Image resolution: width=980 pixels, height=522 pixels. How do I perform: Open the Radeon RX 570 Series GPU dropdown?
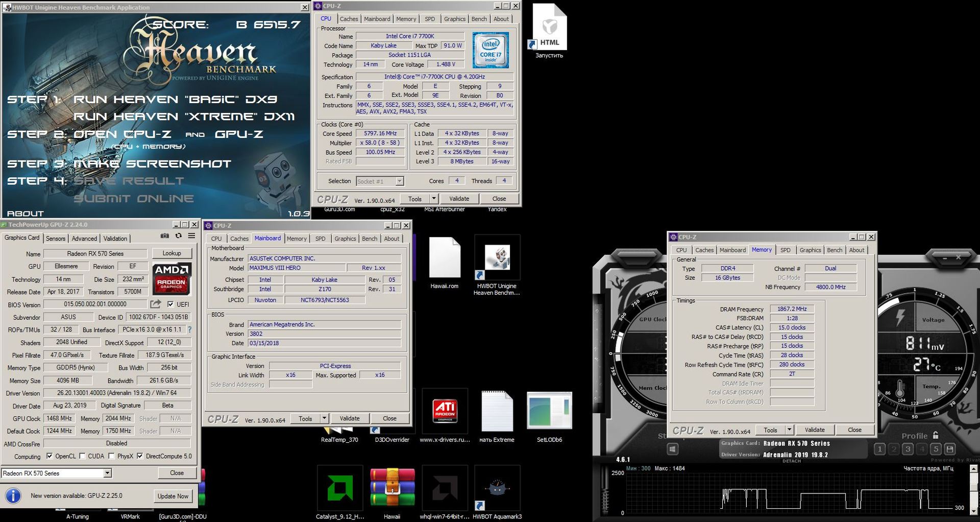pos(56,473)
